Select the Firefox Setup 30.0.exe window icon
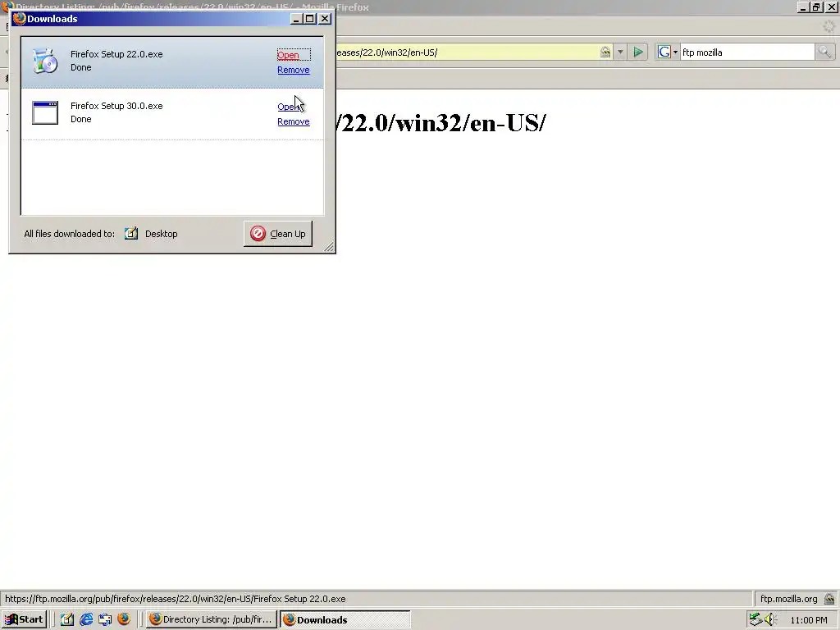The image size is (840, 630). [x=45, y=112]
